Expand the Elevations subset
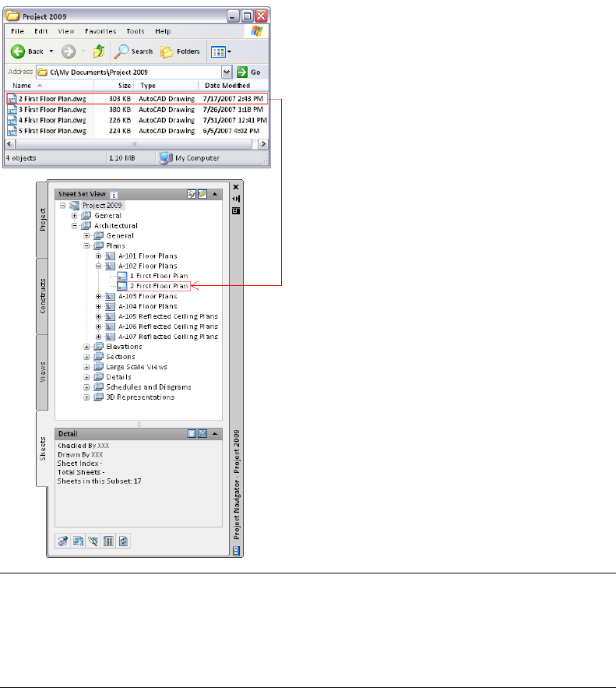Image resolution: width=616 pixels, height=688 pixels. coord(86,347)
